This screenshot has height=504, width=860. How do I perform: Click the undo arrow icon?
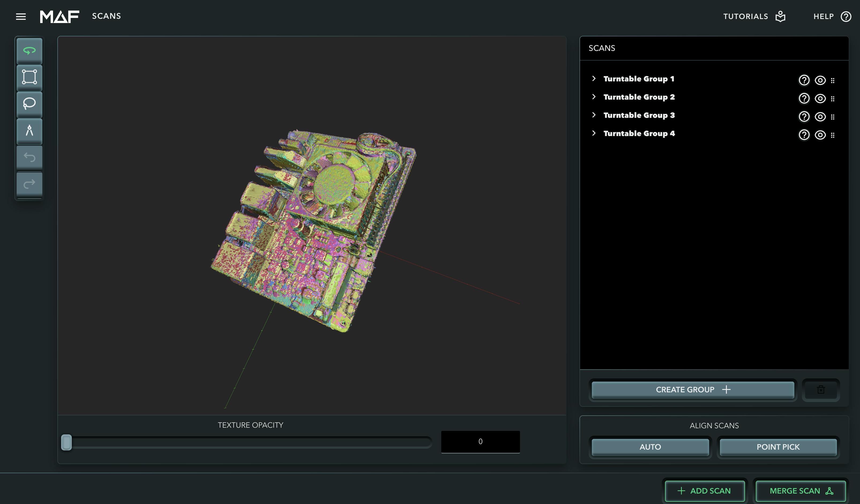(x=29, y=157)
